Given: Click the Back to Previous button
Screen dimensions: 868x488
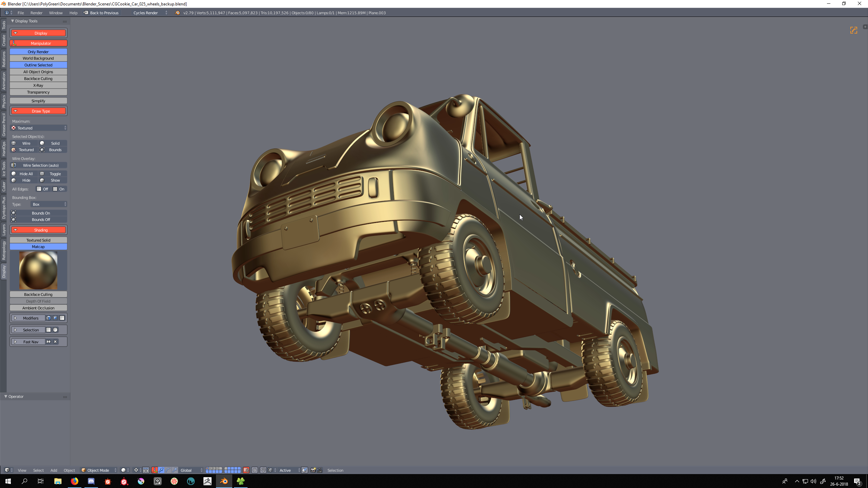Looking at the screenshot, I should pos(101,13).
